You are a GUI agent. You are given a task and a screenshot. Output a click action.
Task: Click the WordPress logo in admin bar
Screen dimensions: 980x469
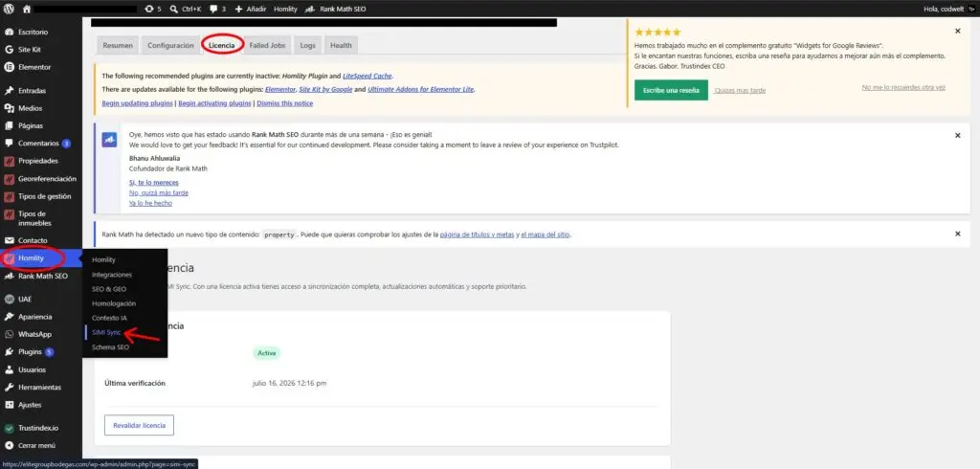click(9, 9)
